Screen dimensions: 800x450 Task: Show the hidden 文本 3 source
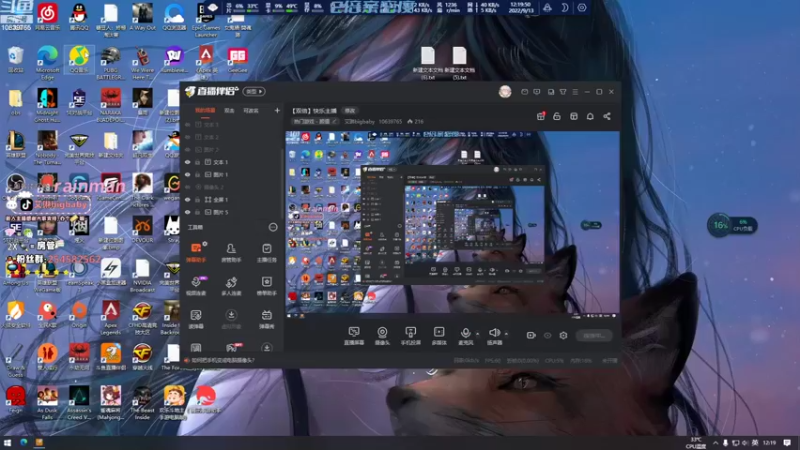tap(188, 124)
